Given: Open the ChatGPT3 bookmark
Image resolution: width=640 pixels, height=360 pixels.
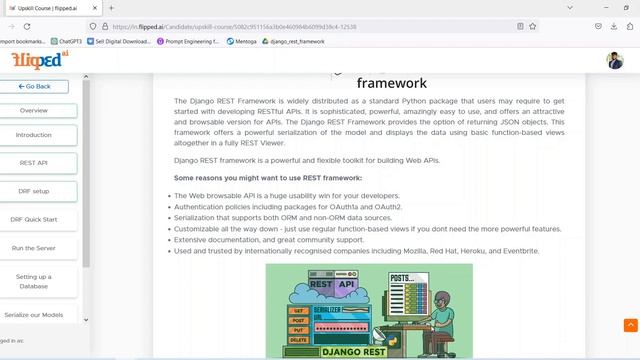Looking at the screenshot, I should pyautogui.click(x=66, y=41).
